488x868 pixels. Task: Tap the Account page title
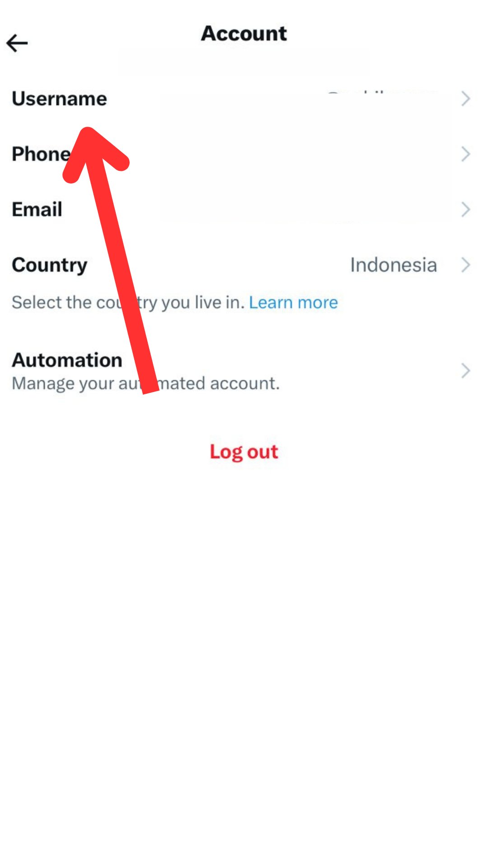coord(244,33)
